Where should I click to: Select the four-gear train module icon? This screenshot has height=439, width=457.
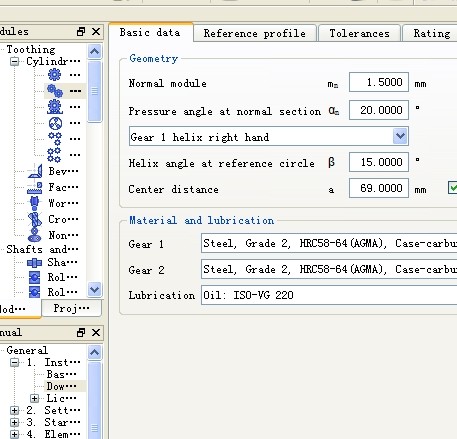tap(54, 155)
